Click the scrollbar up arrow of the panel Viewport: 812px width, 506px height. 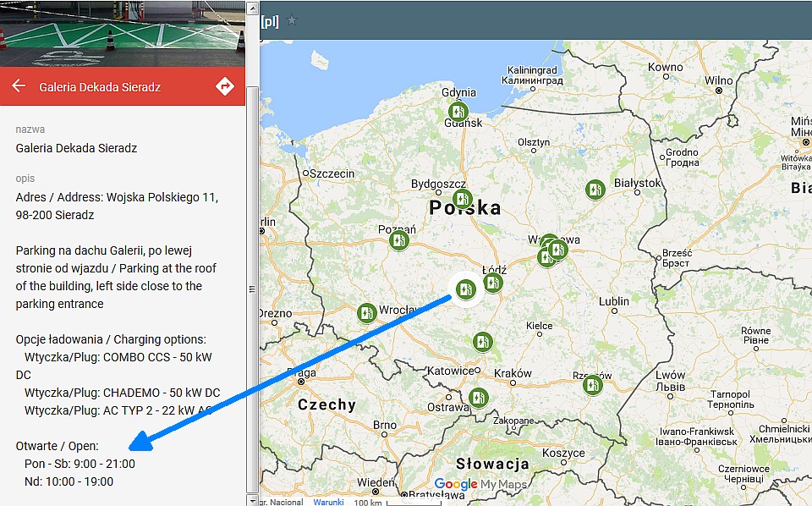252,8
